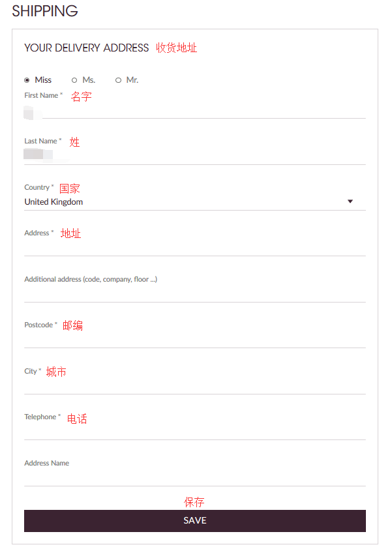Click the YOUR DELIVERY ADDRESS heading
392x549 pixels.
click(87, 48)
